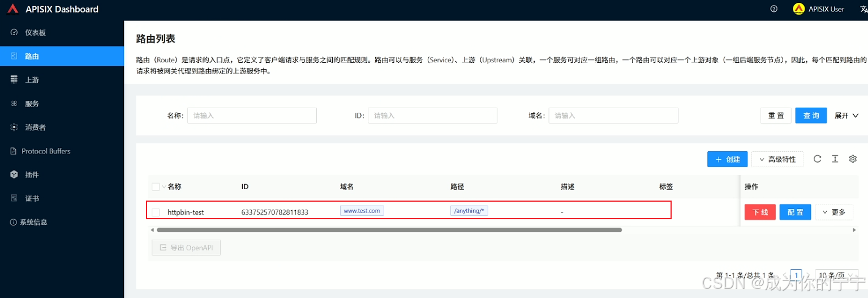Open the language switch icon

tap(863, 9)
